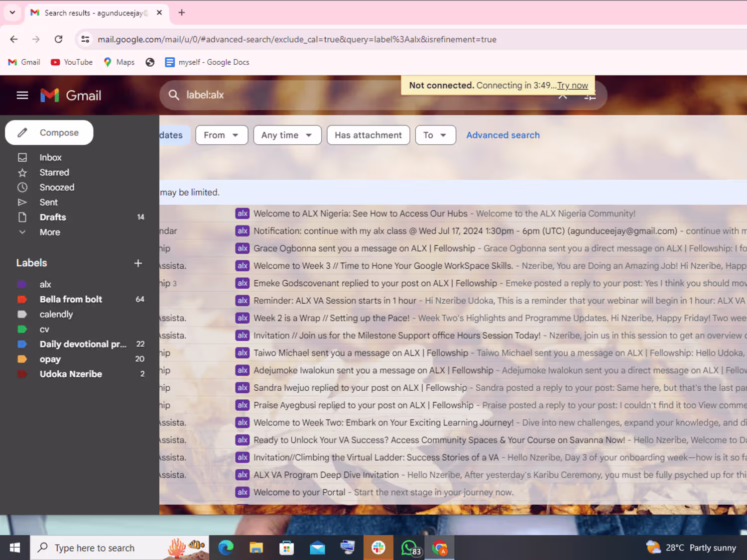Open the To filter dropdown
Screen dimensions: 747x560
435,135
